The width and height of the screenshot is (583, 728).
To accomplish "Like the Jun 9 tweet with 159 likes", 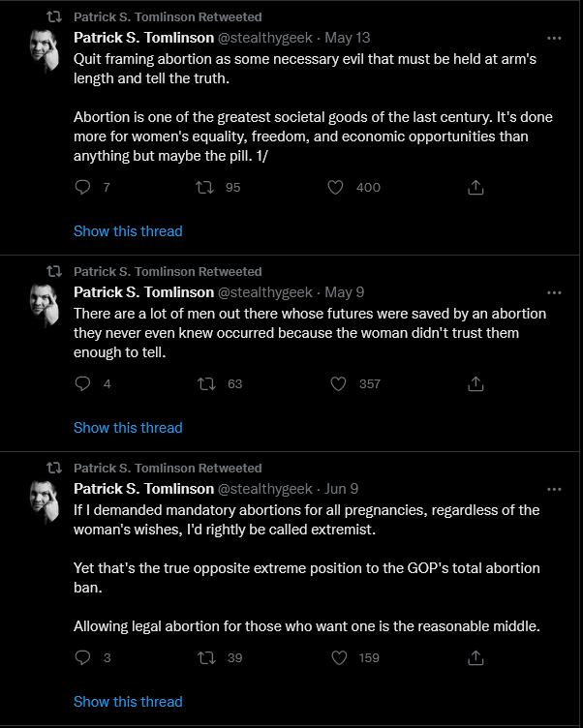I will 339,658.
